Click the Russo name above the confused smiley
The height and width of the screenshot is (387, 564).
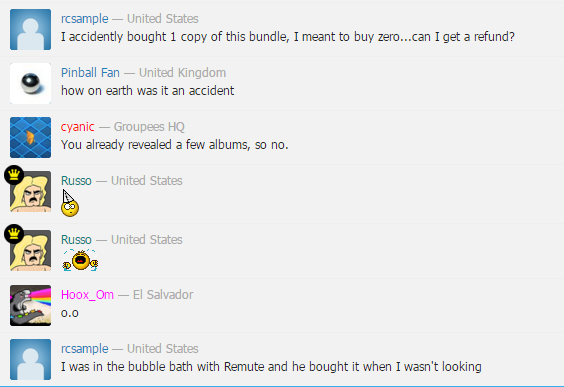[76, 181]
